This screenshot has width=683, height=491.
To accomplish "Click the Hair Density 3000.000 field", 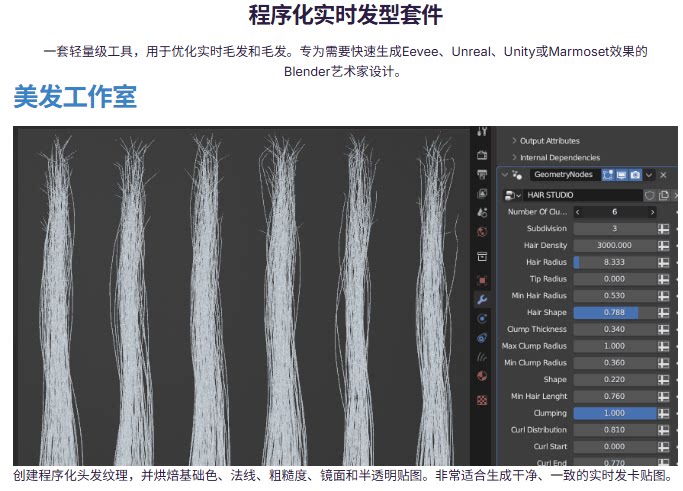I will (615, 245).
